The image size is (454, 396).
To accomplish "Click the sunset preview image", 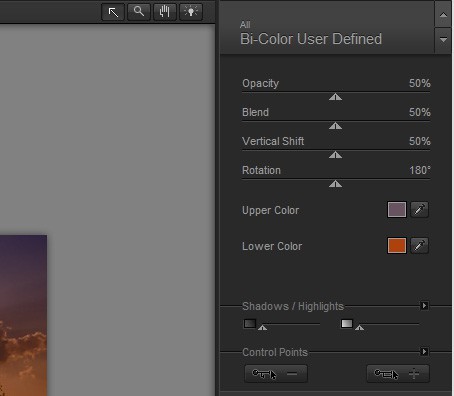I will [23, 315].
